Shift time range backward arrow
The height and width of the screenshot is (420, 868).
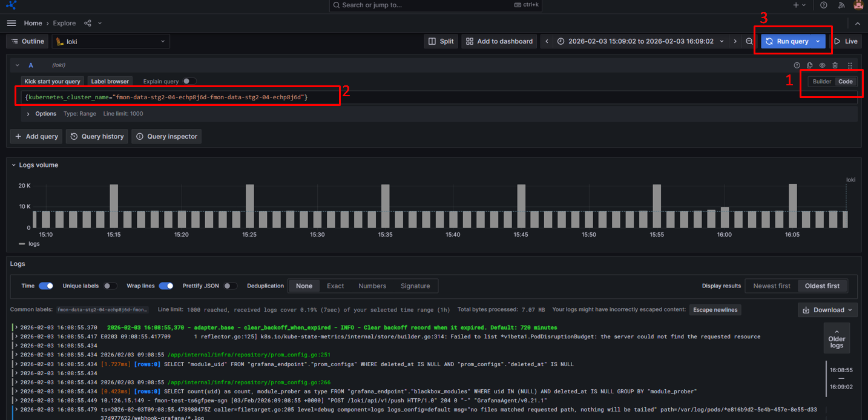click(x=547, y=41)
